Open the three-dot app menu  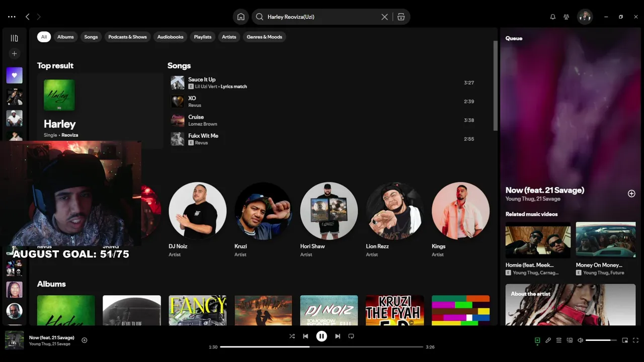(12, 17)
